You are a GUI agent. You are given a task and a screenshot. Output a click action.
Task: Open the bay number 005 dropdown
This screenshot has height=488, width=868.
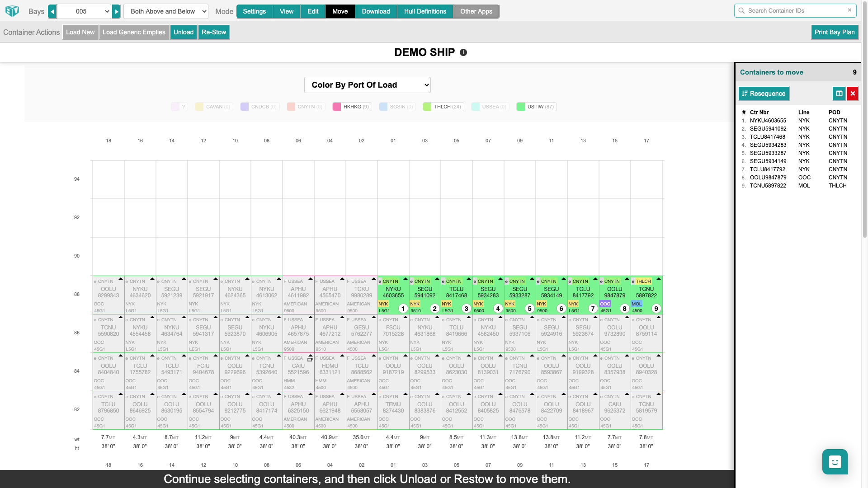[x=85, y=11]
